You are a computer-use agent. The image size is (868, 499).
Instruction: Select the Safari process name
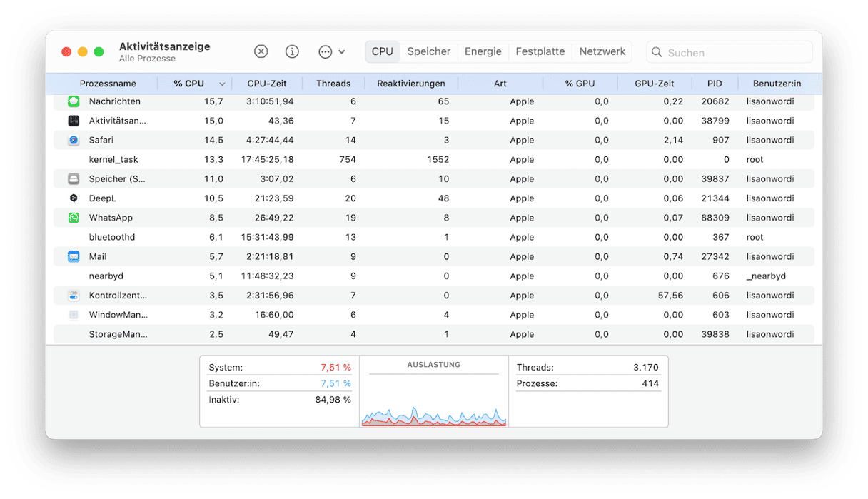[101, 140]
